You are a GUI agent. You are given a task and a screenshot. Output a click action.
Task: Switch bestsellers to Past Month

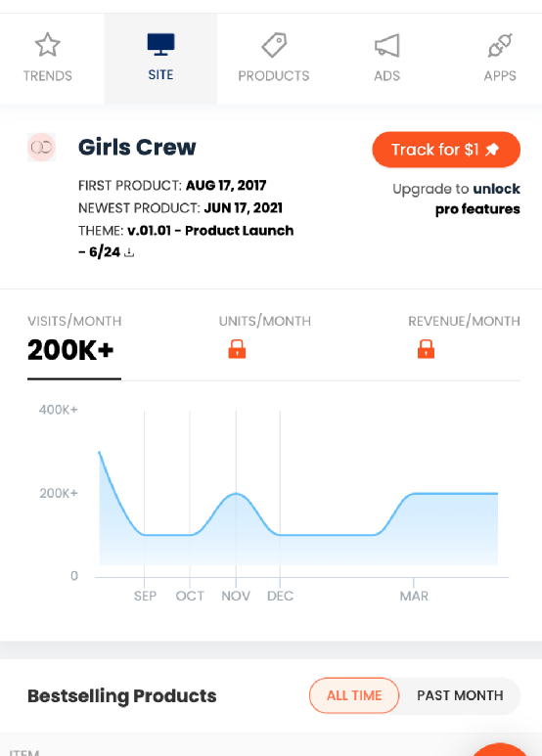[460, 695]
